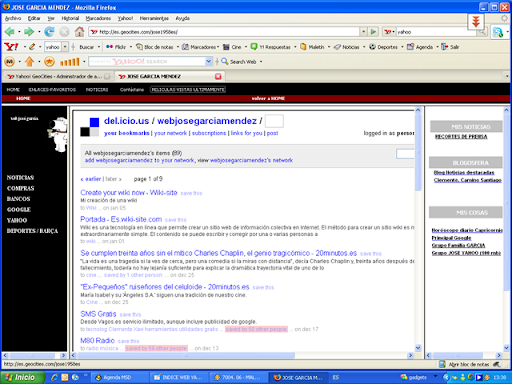
Task: Click the Firefox reload page icon
Action: 49,32
